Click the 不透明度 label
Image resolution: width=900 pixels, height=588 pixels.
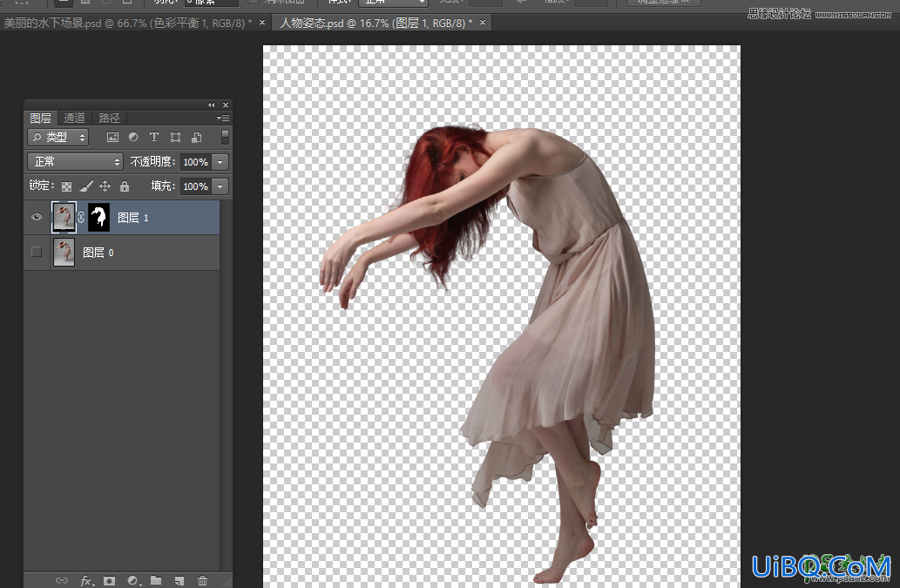pos(152,162)
